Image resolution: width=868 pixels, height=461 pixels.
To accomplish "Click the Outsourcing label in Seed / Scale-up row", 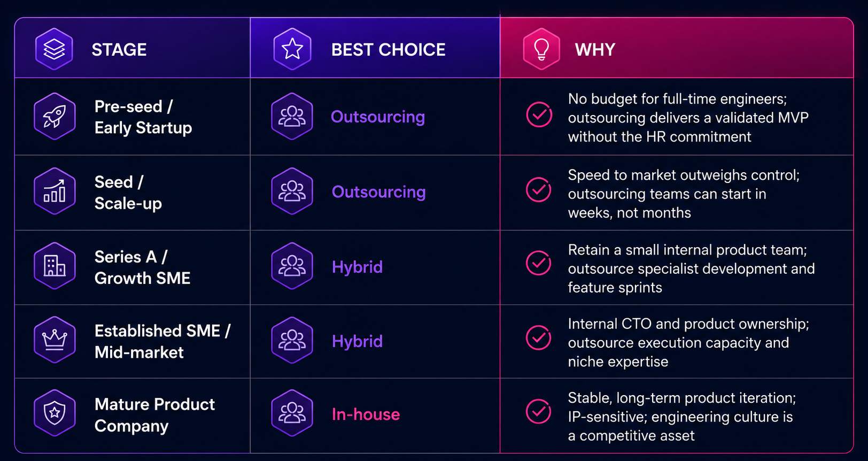I will coord(378,192).
